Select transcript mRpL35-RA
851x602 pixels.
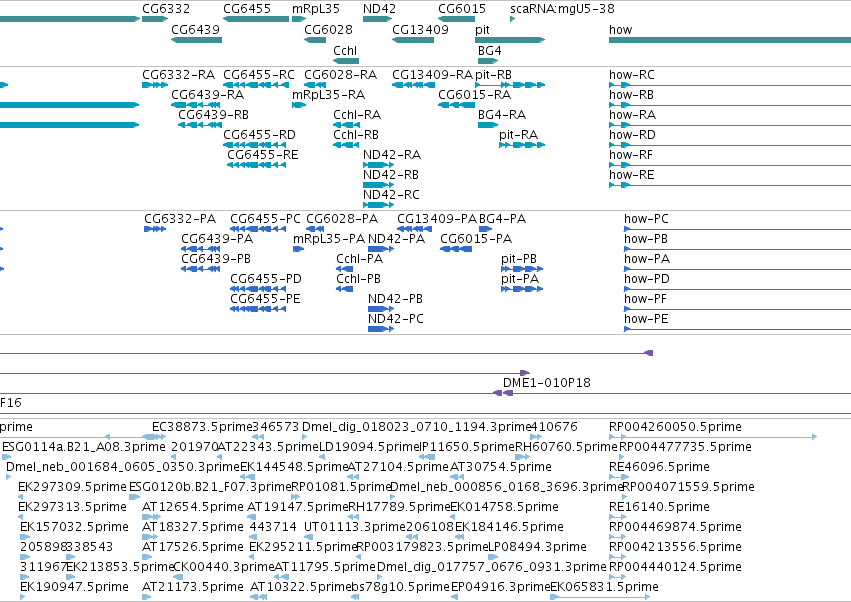328,95
